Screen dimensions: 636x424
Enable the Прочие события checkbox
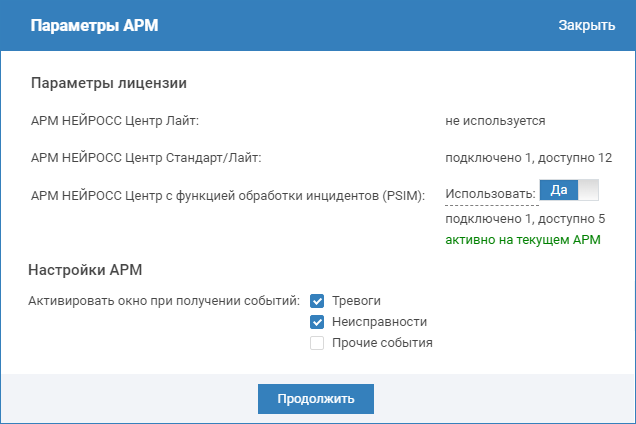pyautogui.click(x=317, y=343)
